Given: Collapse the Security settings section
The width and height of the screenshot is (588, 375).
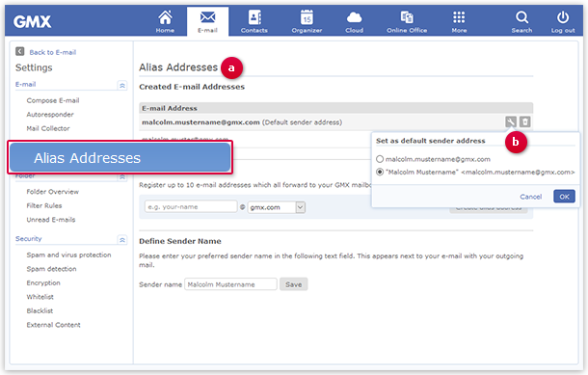Looking at the screenshot, I should click(122, 240).
